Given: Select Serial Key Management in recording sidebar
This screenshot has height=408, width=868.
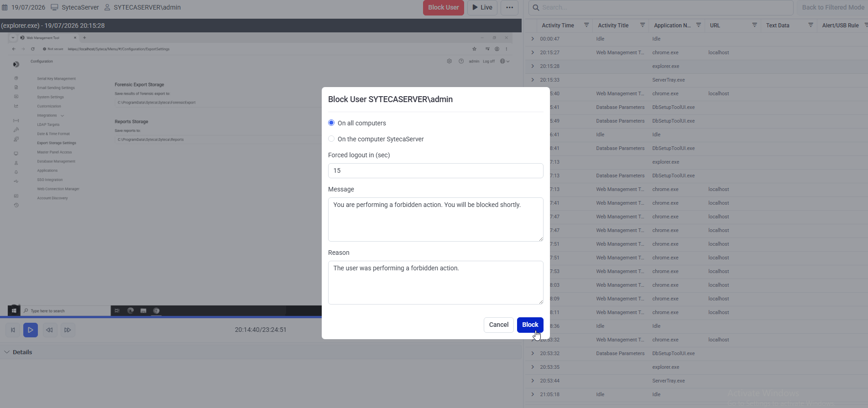Looking at the screenshot, I should pyautogui.click(x=56, y=78).
